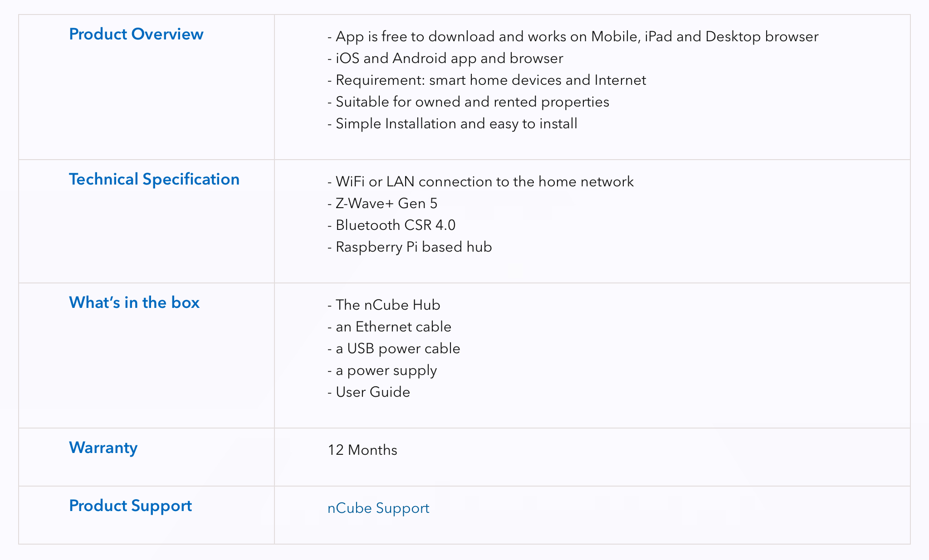Click the power supply list entry
This screenshot has height=560, width=929.
[382, 370]
